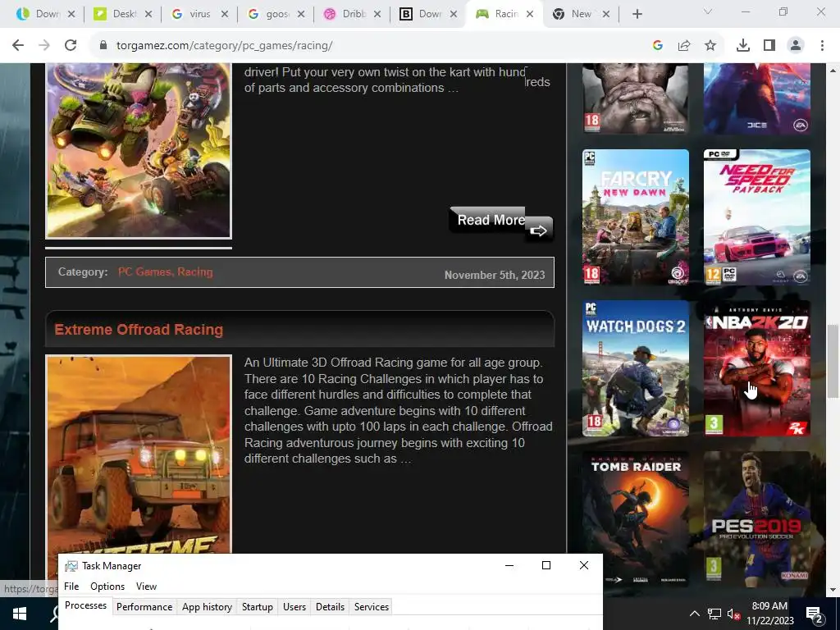Switch to Task Manager Startup tab

click(x=257, y=607)
